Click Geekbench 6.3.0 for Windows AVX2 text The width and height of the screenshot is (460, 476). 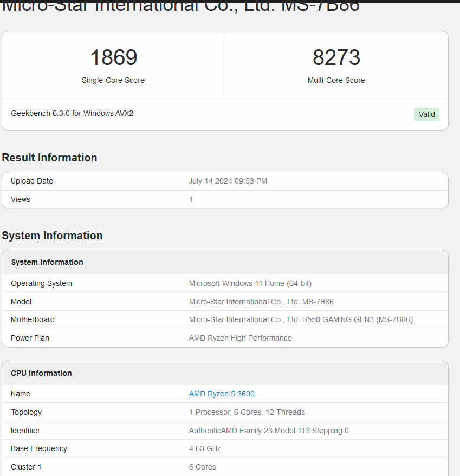pyautogui.click(x=72, y=113)
